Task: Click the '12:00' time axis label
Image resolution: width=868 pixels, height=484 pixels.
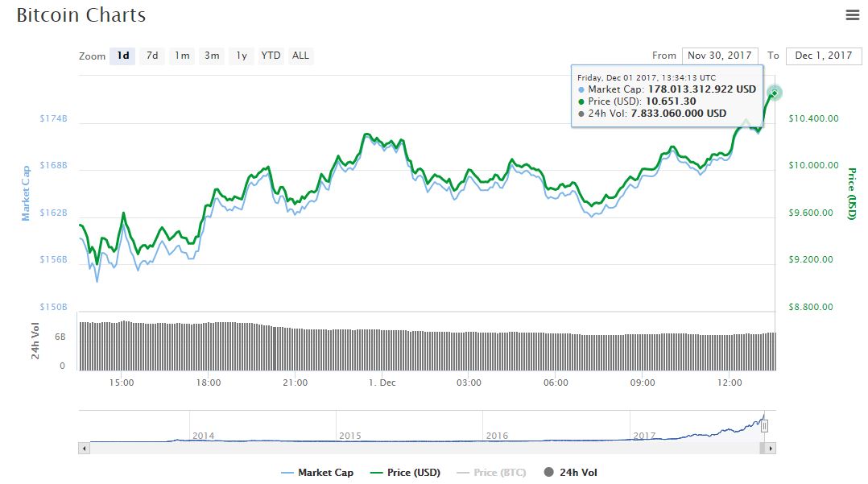Action: (730, 383)
